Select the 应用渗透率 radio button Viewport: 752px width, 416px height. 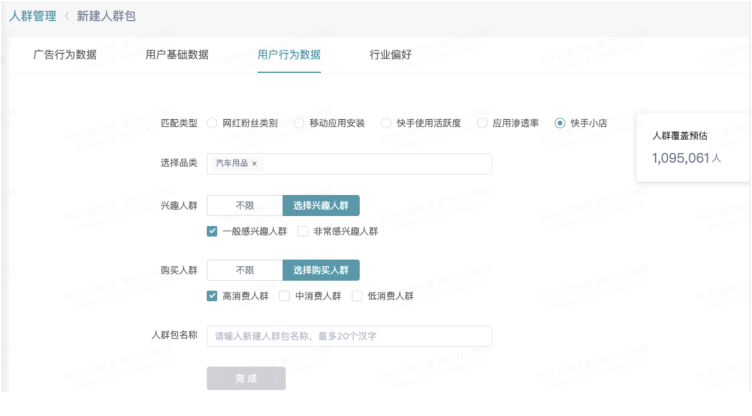[x=483, y=123]
